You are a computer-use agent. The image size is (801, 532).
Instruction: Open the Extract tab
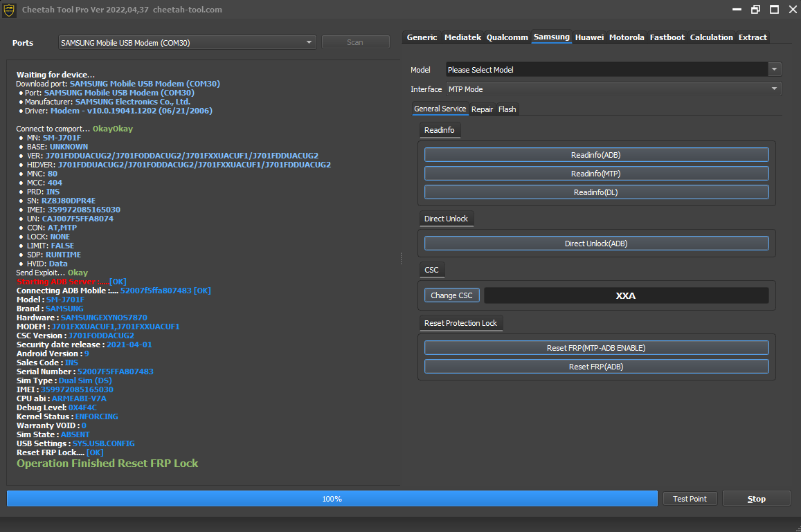point(753,37)
